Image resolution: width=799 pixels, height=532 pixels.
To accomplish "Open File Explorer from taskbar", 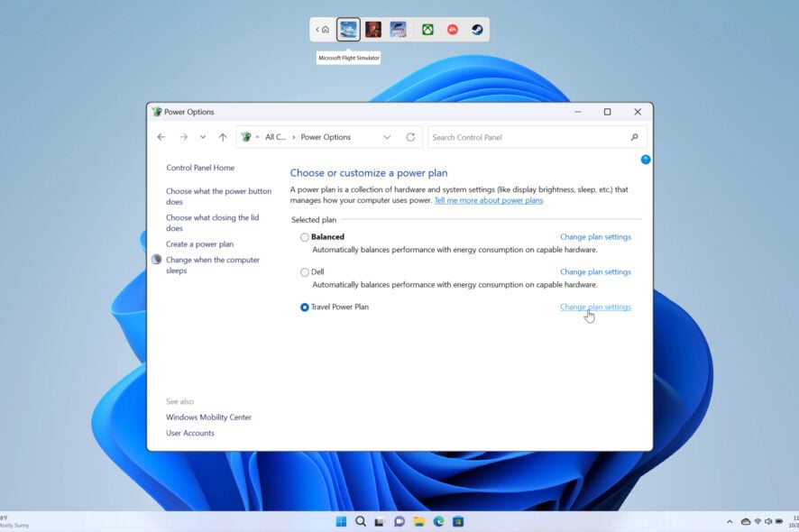I will click(418, 521).
